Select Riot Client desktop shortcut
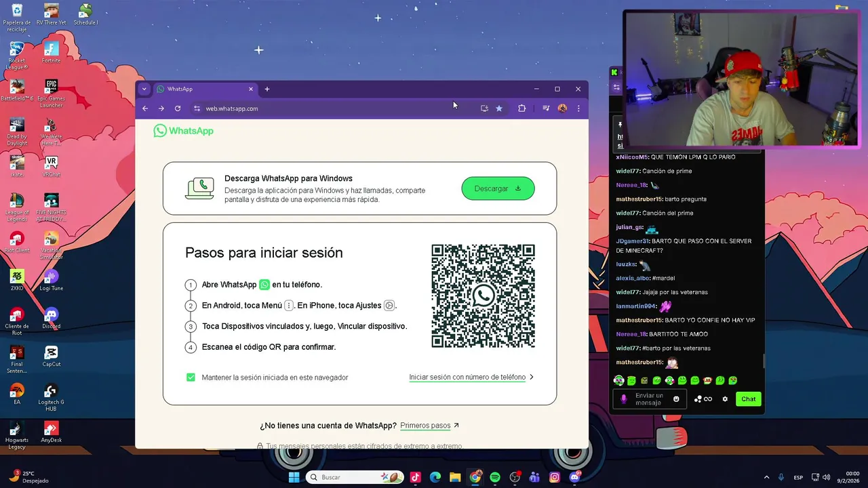 point(17,243)
